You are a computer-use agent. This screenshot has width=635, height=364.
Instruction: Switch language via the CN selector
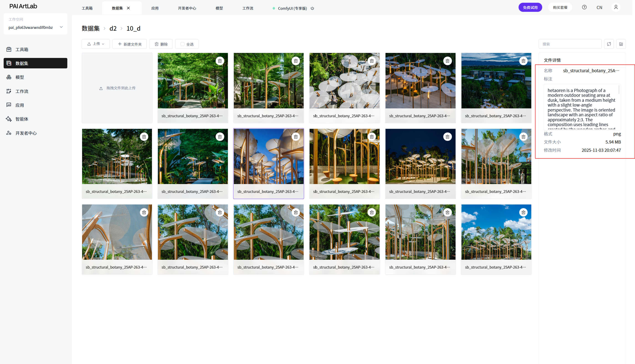coord(599,7)
